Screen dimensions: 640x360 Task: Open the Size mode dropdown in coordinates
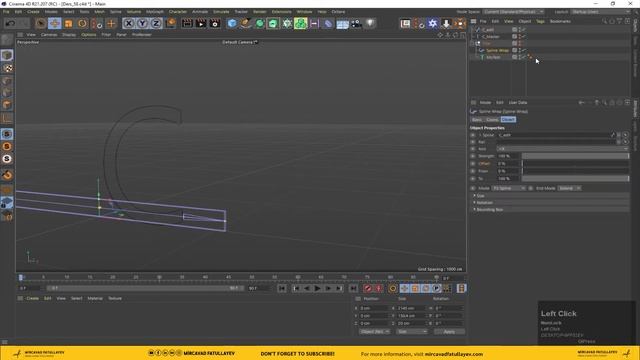tap(412, 332)
